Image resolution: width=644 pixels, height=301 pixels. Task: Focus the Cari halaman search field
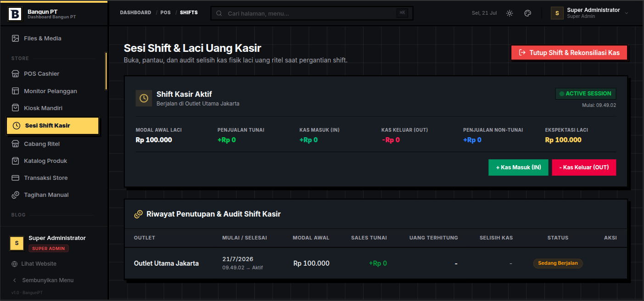pyautogui.click(x=312, y=13)
